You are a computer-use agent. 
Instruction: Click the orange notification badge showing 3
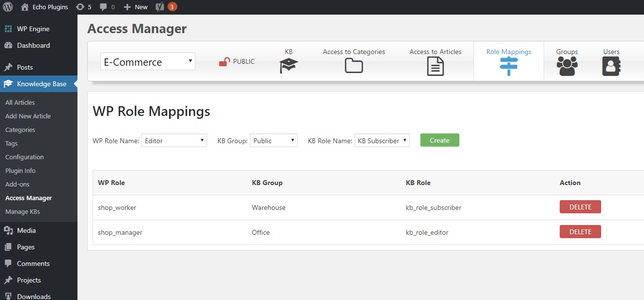click(x=172, y=7)
